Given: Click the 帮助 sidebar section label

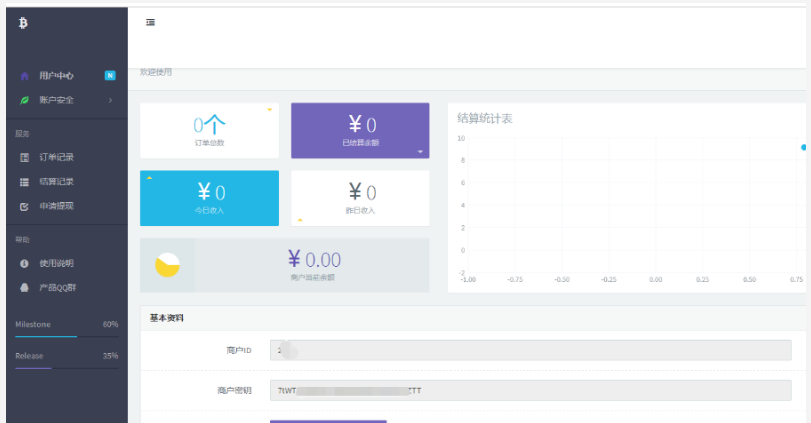Looking at the screenshot, I should pos(22,239).
